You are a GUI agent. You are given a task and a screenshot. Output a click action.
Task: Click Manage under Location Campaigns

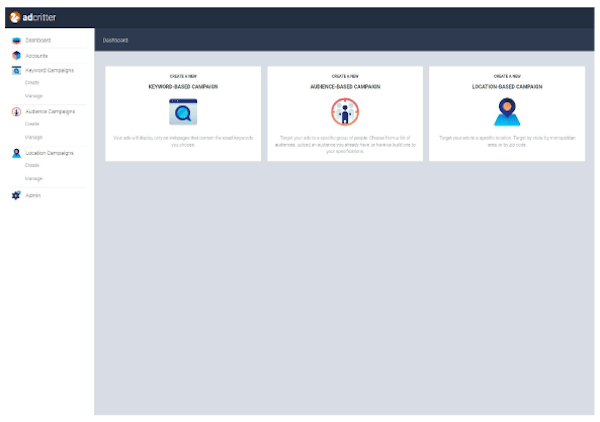coord(34,179)
